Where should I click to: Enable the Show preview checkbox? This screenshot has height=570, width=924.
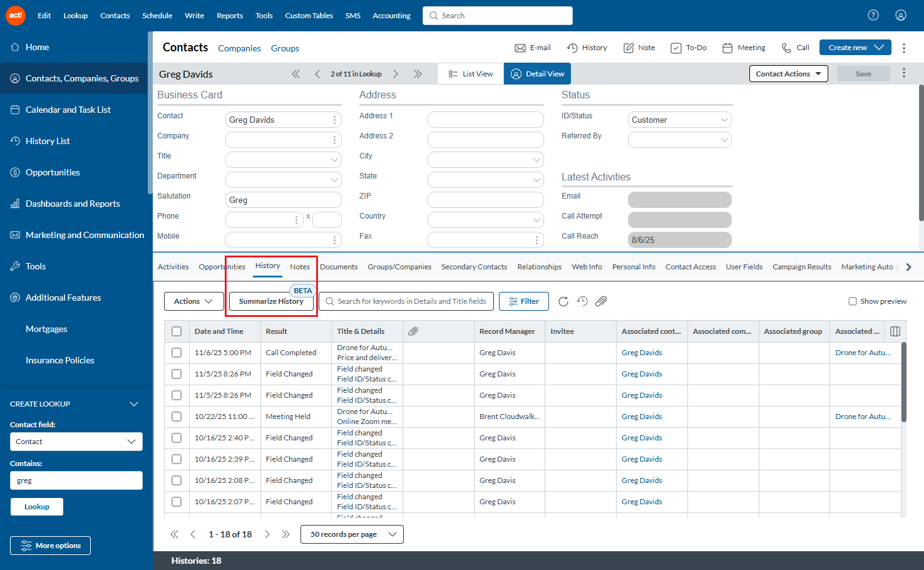coord(853,301)
